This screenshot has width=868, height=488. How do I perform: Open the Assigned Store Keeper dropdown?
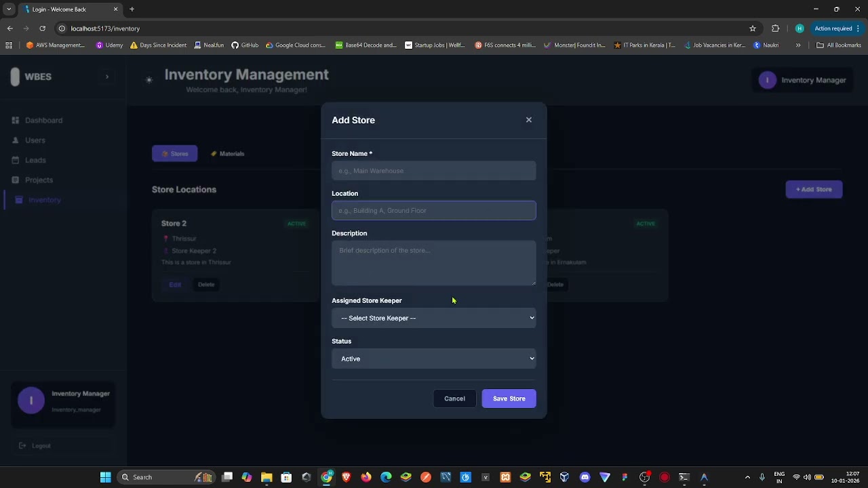point(434,318)
